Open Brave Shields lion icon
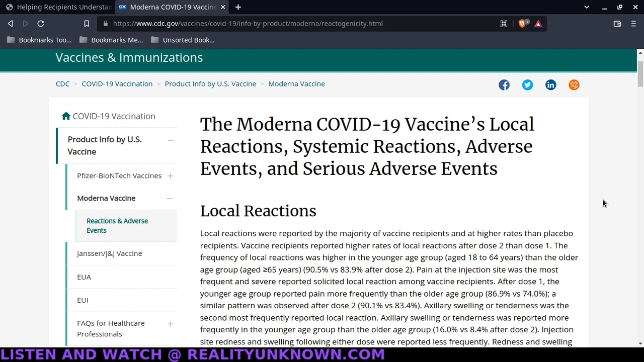This screenshot has height=362, width=644. pos(522,24)
